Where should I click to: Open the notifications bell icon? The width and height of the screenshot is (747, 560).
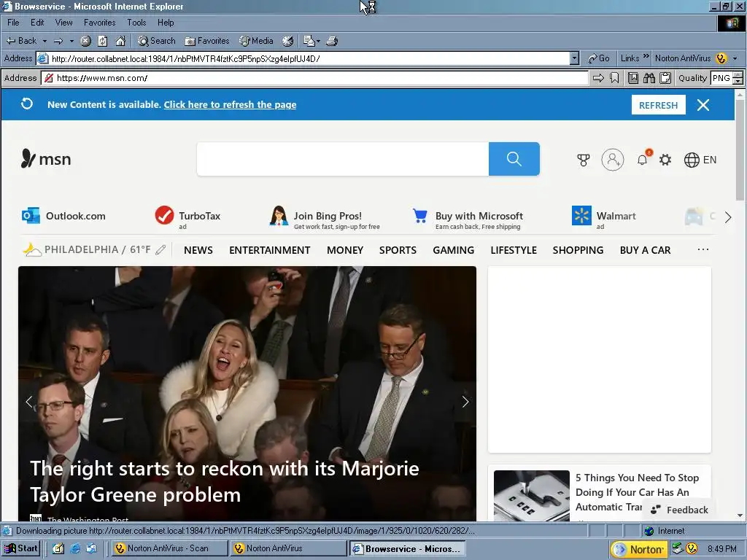coord(642,159)
